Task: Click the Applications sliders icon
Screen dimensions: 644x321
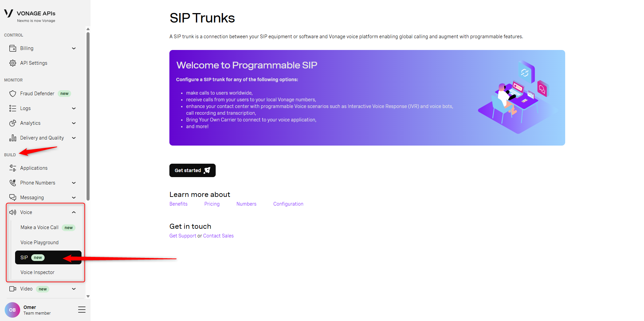Action: pos(13,168)
